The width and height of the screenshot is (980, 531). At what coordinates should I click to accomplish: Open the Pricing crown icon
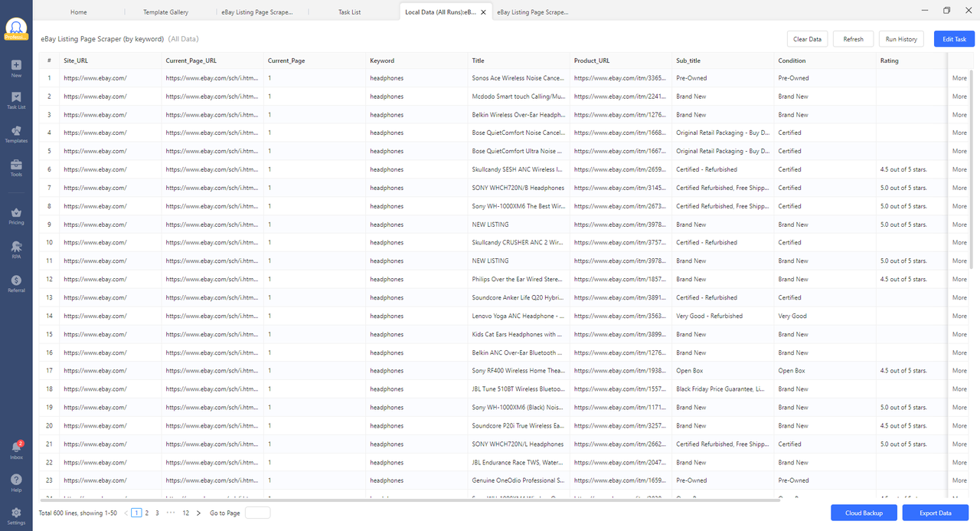pos(15,213)
